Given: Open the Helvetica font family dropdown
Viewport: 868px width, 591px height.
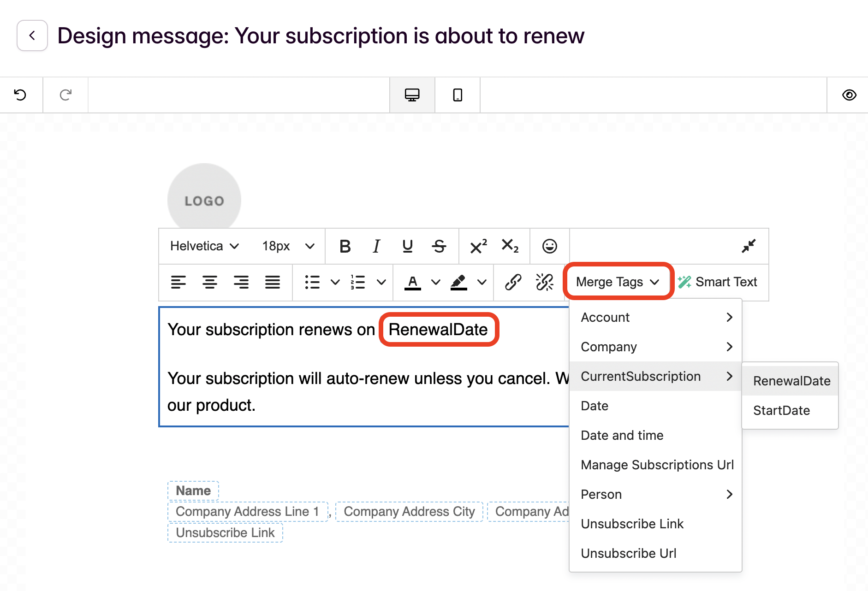Looking at the screenshot, I should 204,246.
